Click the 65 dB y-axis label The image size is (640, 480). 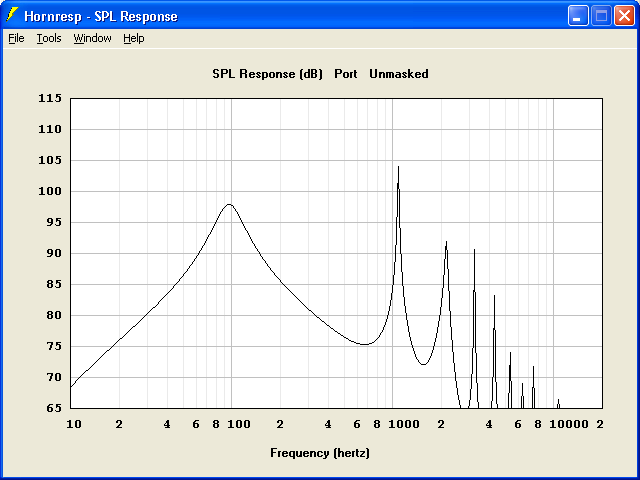pos(53,408)
